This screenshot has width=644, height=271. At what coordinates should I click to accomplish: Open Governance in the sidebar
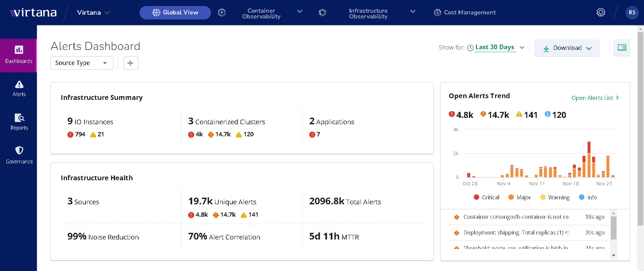pyautogui.click(x=19, y=155)
